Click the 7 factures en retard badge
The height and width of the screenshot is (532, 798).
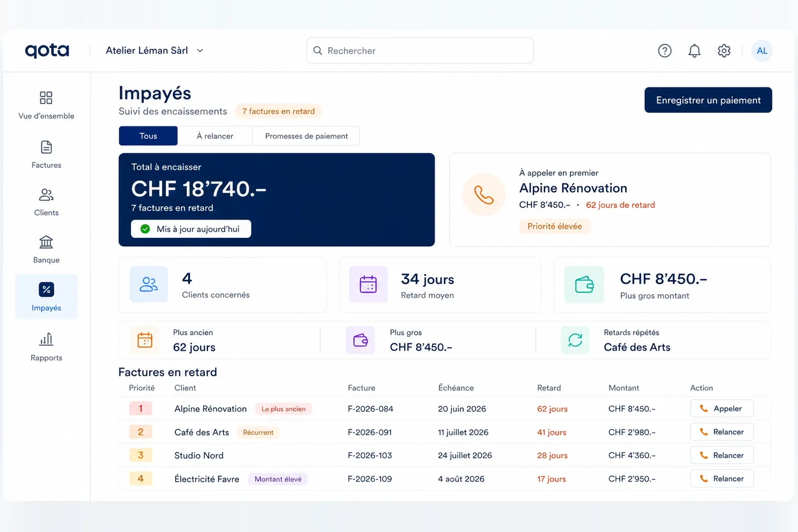[278, 111]
